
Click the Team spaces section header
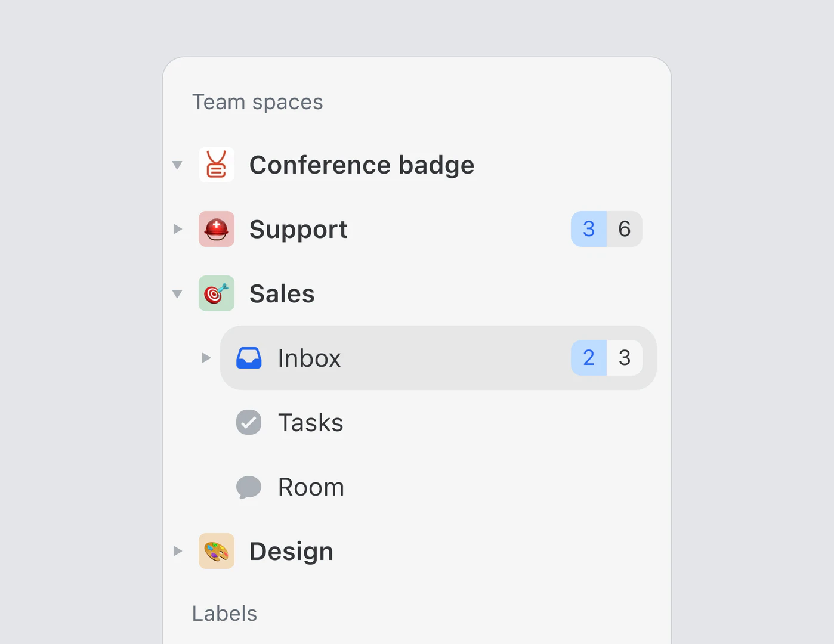(258, 101)
